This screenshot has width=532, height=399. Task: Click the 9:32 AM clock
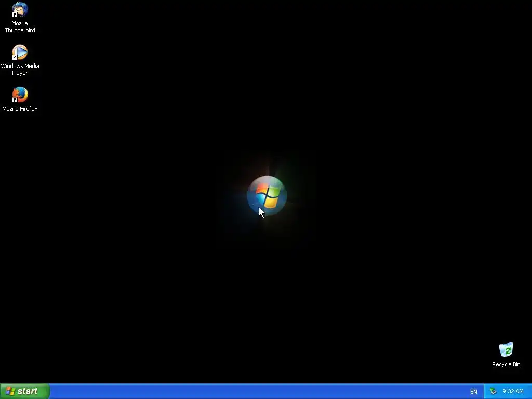513,392
